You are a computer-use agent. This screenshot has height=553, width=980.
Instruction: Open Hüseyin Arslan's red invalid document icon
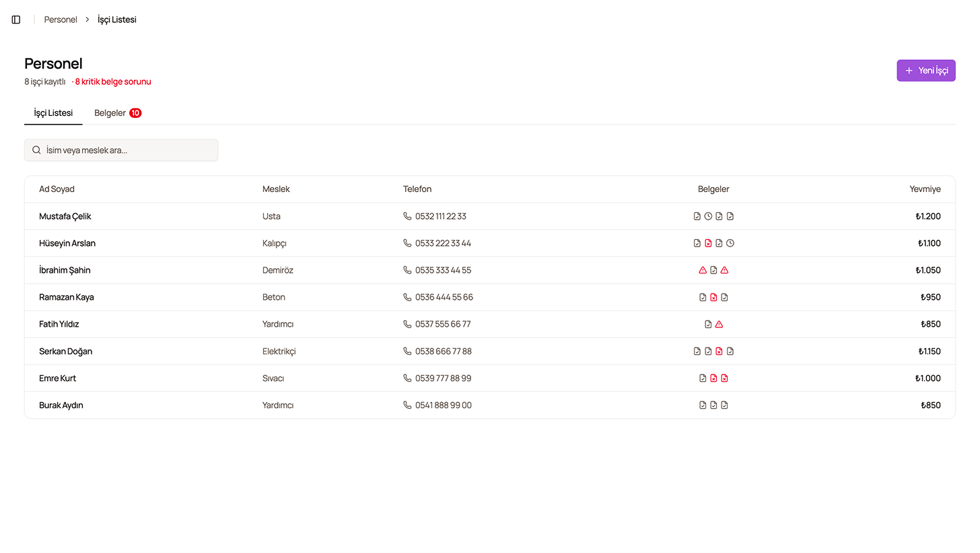(x=708, y=243)
